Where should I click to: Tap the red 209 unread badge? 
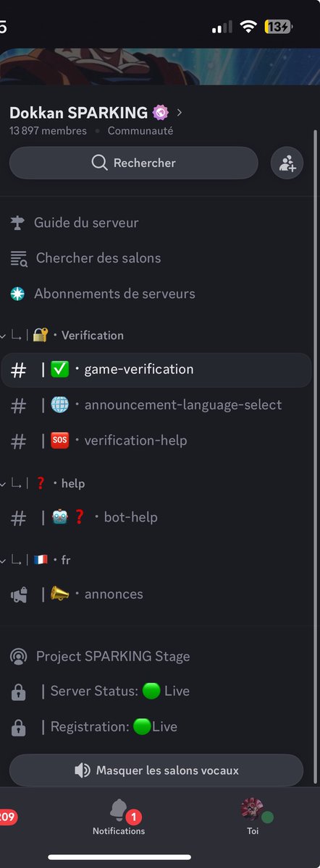coord(7,817)
